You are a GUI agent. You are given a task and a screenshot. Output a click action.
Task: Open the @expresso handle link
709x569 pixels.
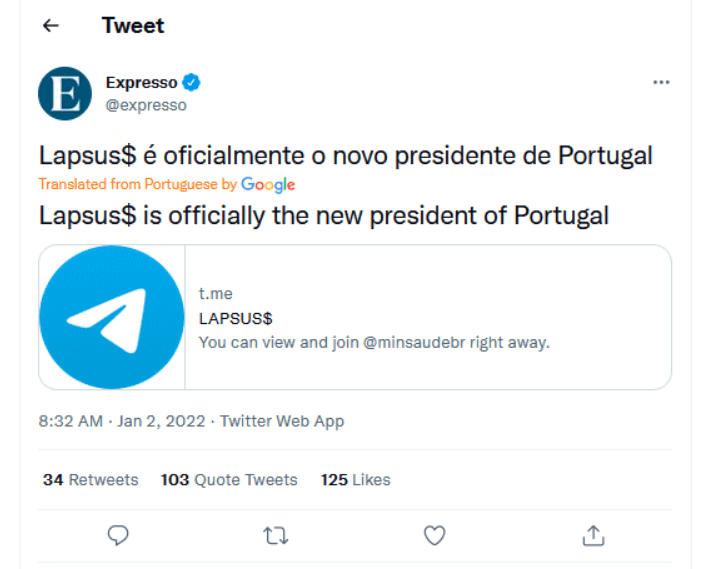pos(146,105)
